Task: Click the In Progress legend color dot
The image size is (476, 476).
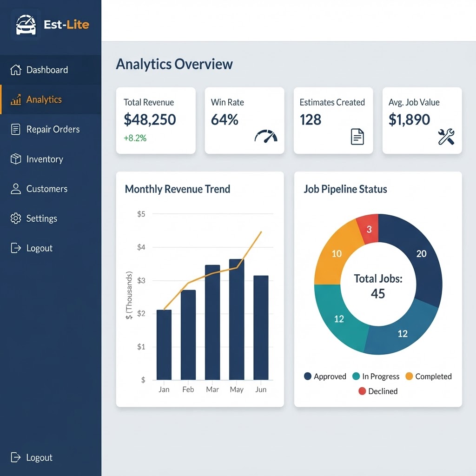Action: [x=356, y=376]
